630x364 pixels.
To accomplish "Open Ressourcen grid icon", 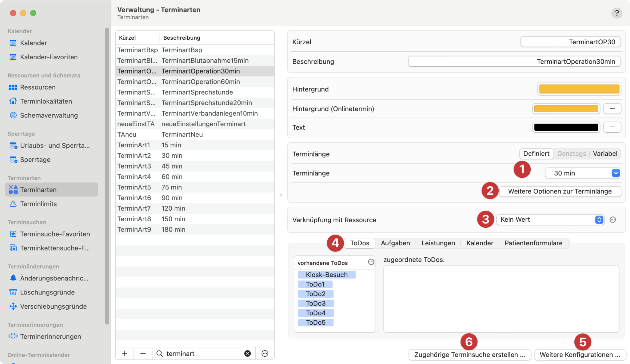I will pos(13,87).
